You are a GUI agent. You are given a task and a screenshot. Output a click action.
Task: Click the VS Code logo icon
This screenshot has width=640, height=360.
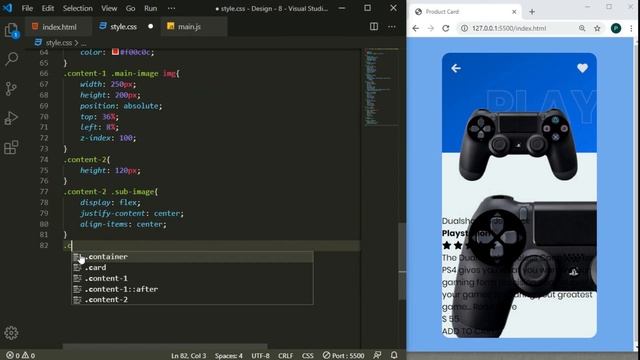(x=7, y=8)
